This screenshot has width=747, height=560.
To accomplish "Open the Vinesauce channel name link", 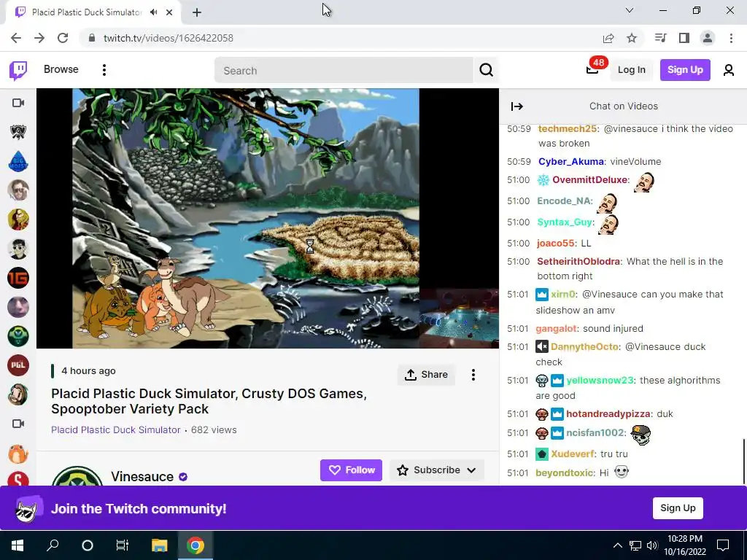I will pyautogui.click(x=142, y=477).
